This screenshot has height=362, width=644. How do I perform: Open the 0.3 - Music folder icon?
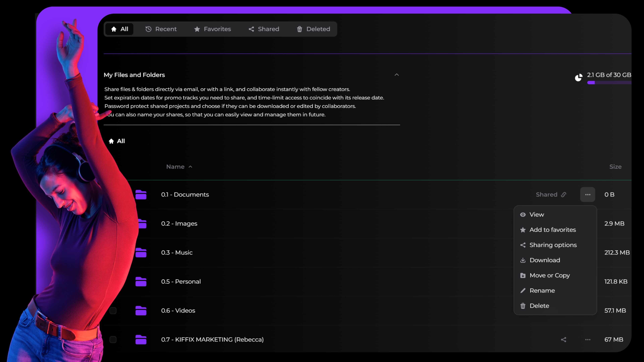coord(141,253)
